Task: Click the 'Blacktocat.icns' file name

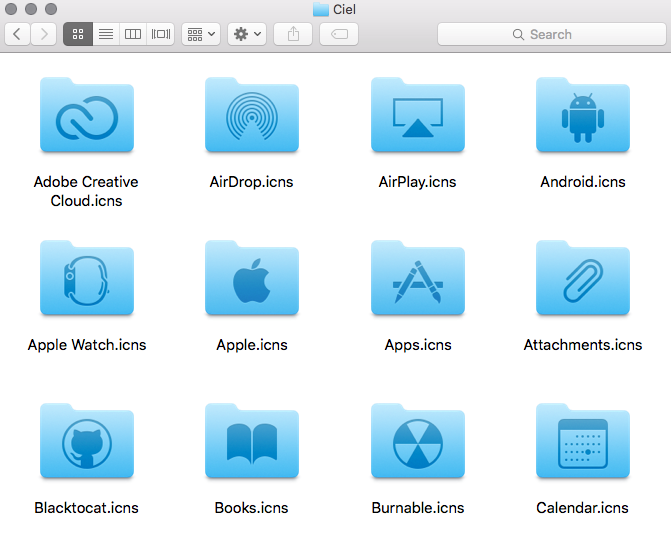Action: tap(86, 508)
